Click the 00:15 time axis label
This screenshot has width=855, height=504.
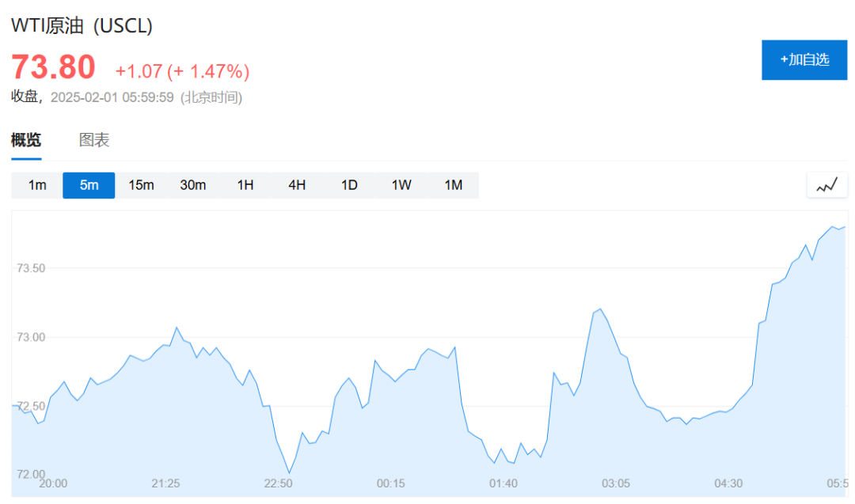tap(391, 483)
